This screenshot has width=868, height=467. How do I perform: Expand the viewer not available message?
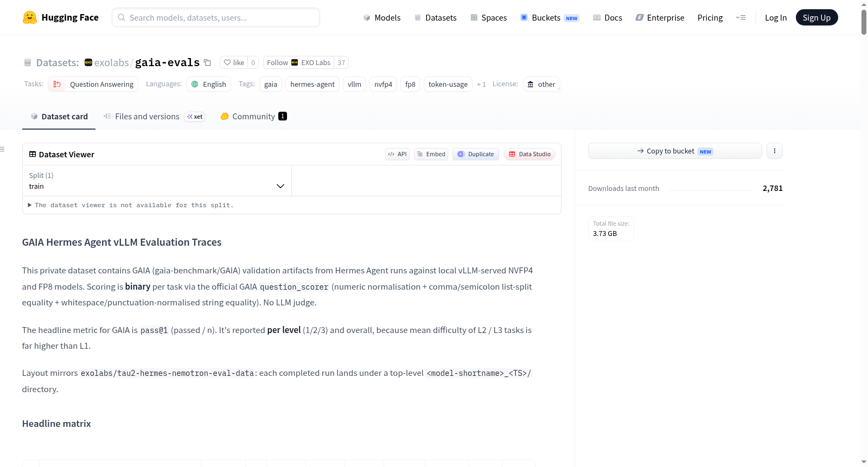click(131, 205)
